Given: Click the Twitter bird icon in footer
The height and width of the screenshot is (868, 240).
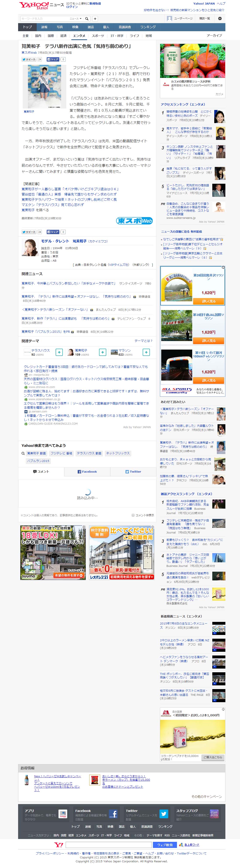Looking at the screenshot, I should tap(163, 814).
